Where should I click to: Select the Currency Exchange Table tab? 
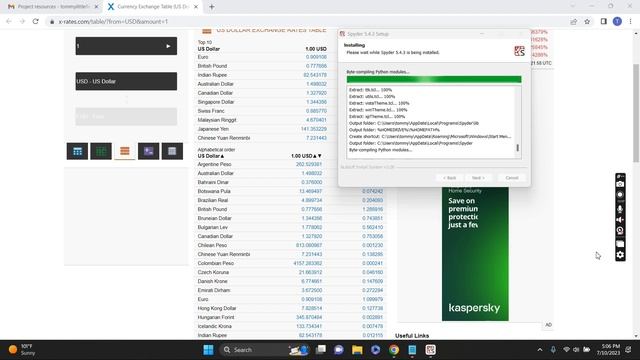pyautogui.click(x=151, y=7)
